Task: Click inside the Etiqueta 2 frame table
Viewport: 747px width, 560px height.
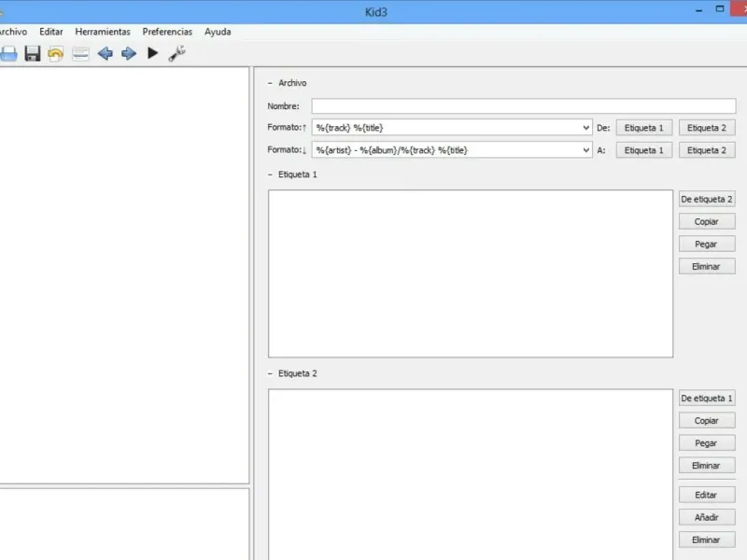Action: 471,474
